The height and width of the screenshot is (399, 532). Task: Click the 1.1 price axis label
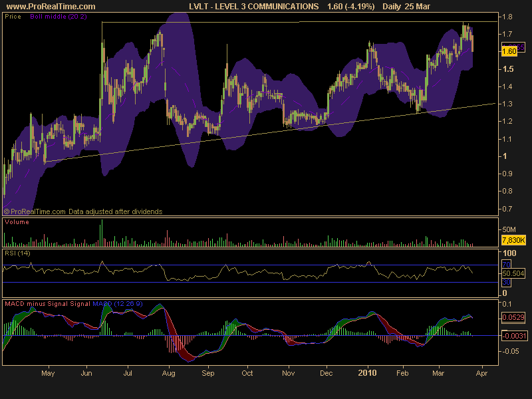tap(507, 139)
